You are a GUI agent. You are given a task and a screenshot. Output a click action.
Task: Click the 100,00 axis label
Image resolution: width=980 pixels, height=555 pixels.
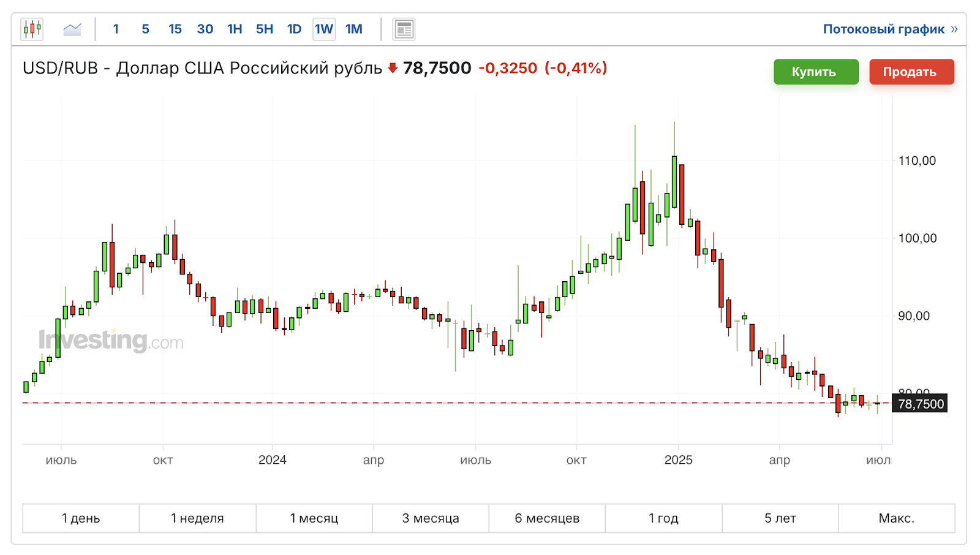[917, 238]
